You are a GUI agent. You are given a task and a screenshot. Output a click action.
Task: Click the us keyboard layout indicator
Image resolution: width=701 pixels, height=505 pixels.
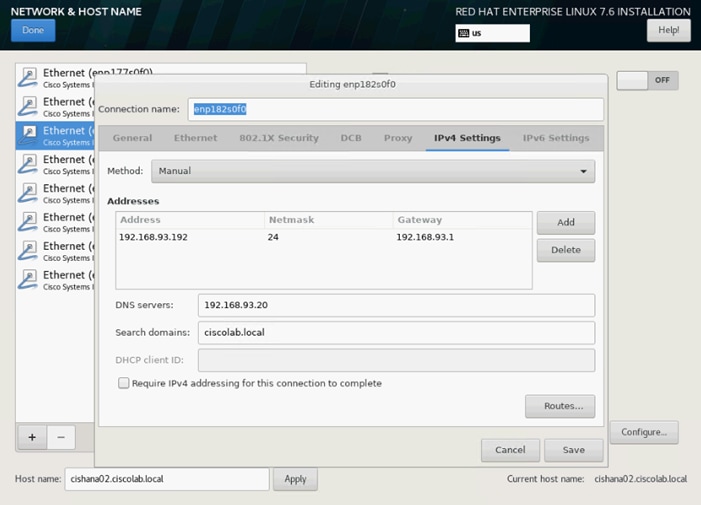click(x=492, y=33)
